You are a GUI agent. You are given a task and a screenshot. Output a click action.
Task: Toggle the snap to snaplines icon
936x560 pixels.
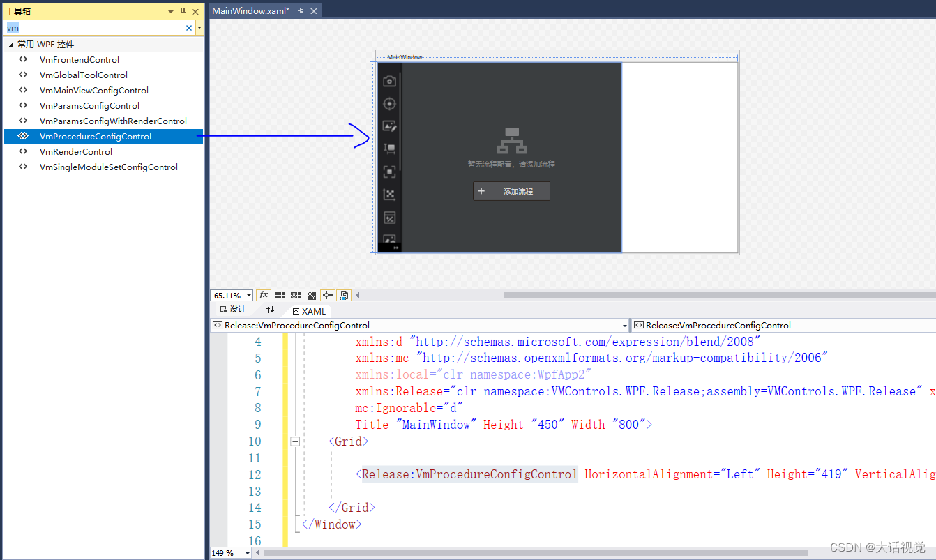point(328,296)
